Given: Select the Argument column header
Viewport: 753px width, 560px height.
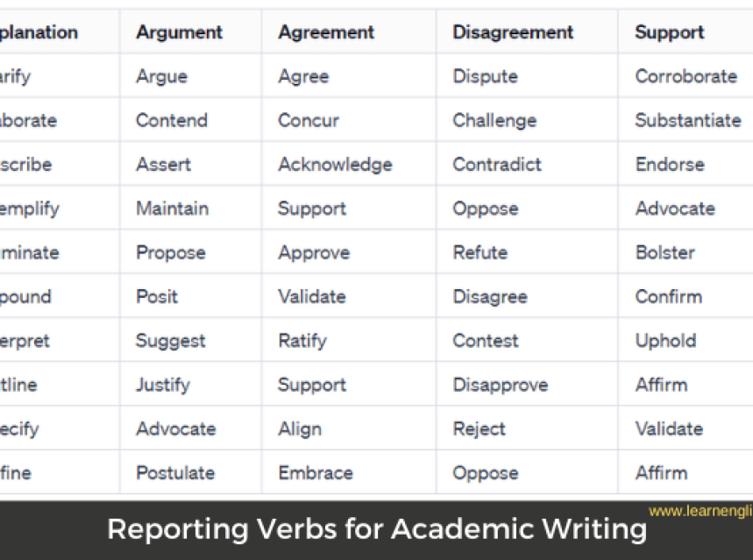Looking at the screenshot, I should click(x=180, y=32).
